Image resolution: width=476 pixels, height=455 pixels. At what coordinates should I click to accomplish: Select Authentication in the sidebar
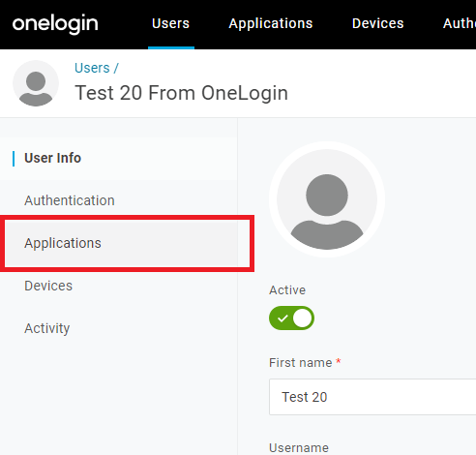coord(70,200)
